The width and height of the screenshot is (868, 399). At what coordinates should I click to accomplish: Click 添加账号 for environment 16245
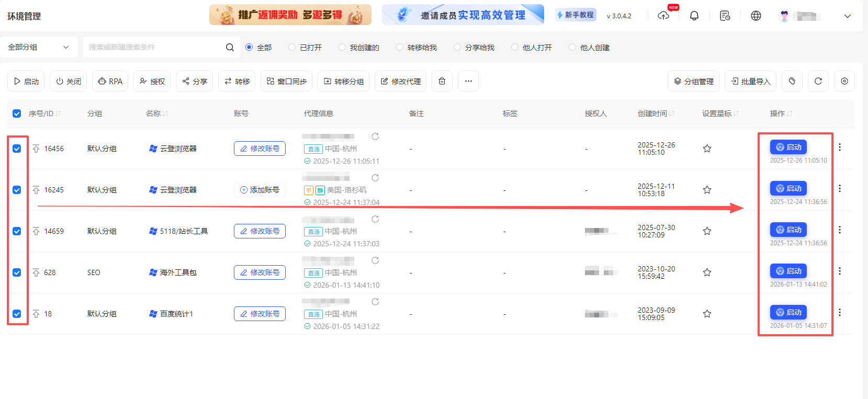pyautogui.click(x=260, y=190)
